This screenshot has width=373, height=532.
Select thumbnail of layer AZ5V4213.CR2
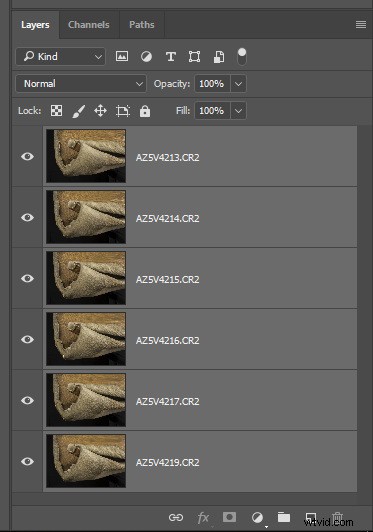[86, 156]
